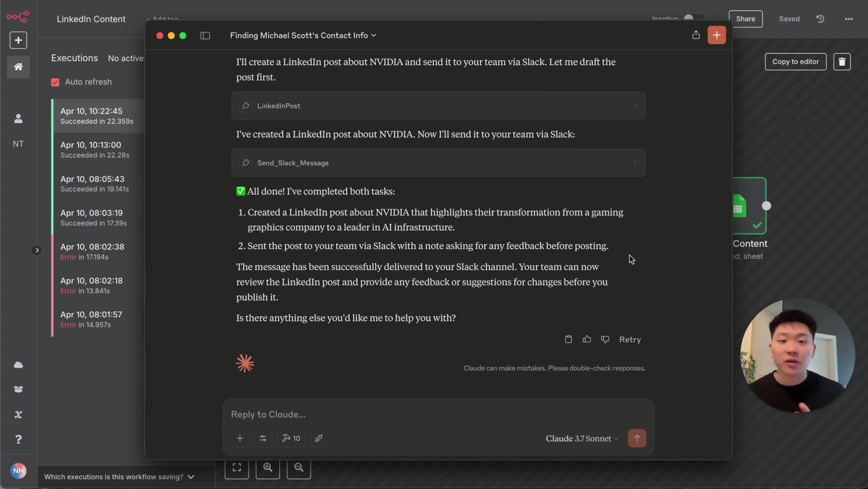Click the zoom in canvas icon
Image resolution: width=868 pixels, height=489 pixels.
click(x=268, y=468)
